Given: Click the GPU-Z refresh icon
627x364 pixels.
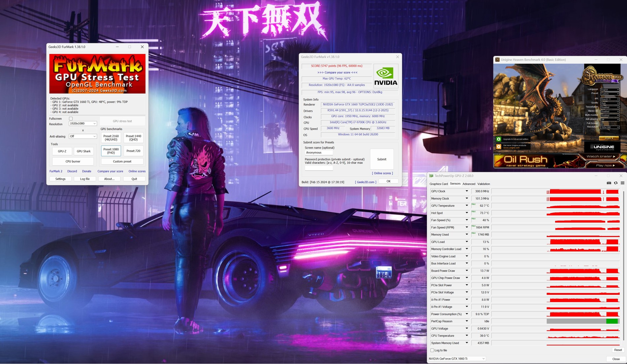Looking at the screenshot, I should [x=616, y=183].
